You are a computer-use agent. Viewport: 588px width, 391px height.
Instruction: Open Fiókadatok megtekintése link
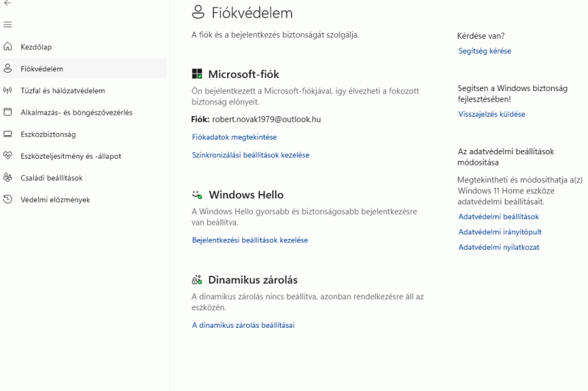(234, 137)
